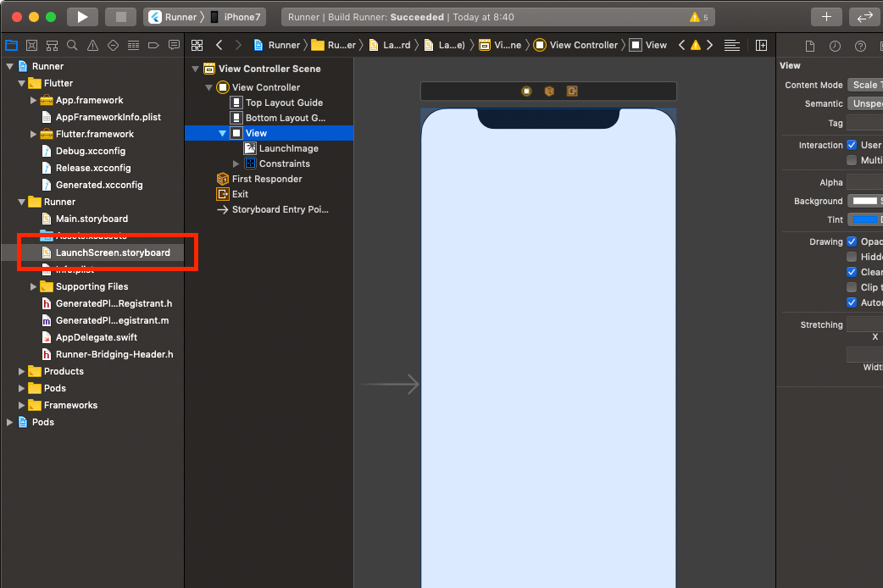Select Main.storyboard in the navigator
The image size is (883, 588).
pos(92,219)
